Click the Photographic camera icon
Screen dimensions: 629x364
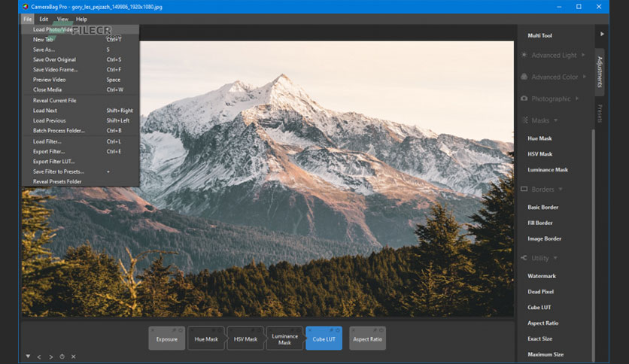(524, 99)
